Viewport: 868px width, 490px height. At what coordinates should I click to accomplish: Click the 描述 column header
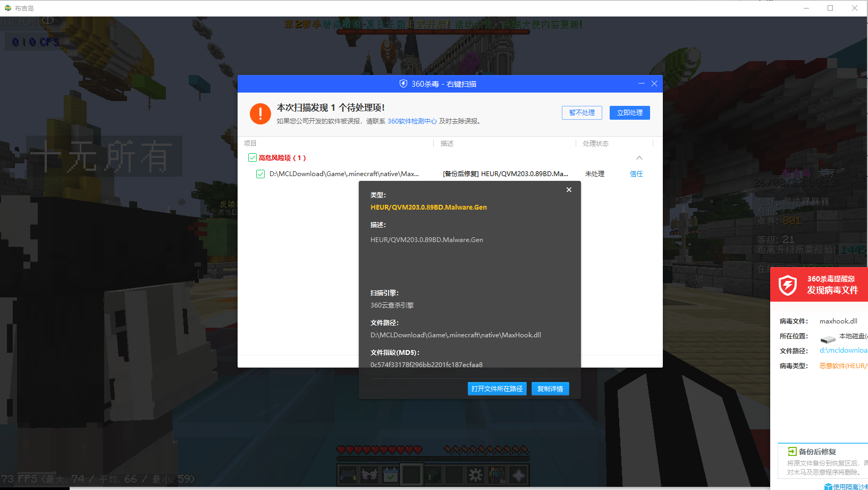click(x=447, y=144)
